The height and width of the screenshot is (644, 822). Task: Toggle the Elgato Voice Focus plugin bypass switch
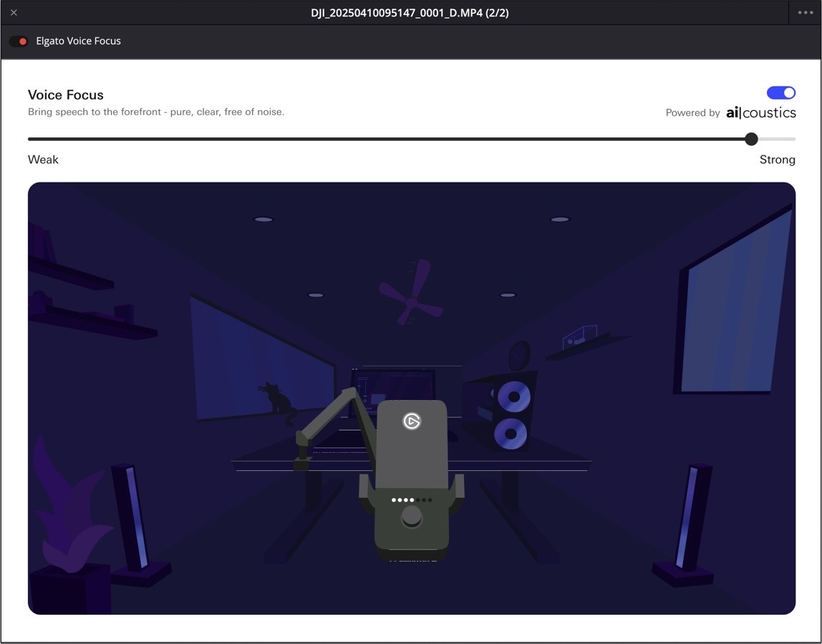19,42
